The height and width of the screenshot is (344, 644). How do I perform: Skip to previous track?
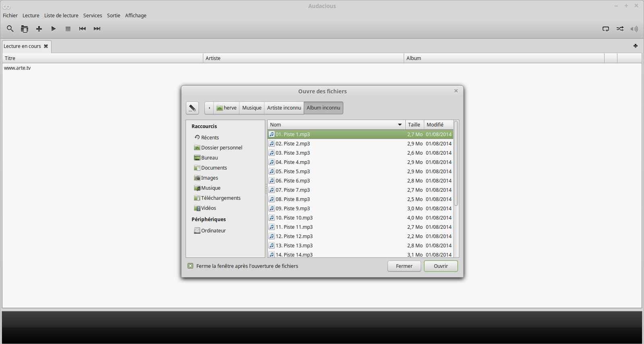click(83, 29)
